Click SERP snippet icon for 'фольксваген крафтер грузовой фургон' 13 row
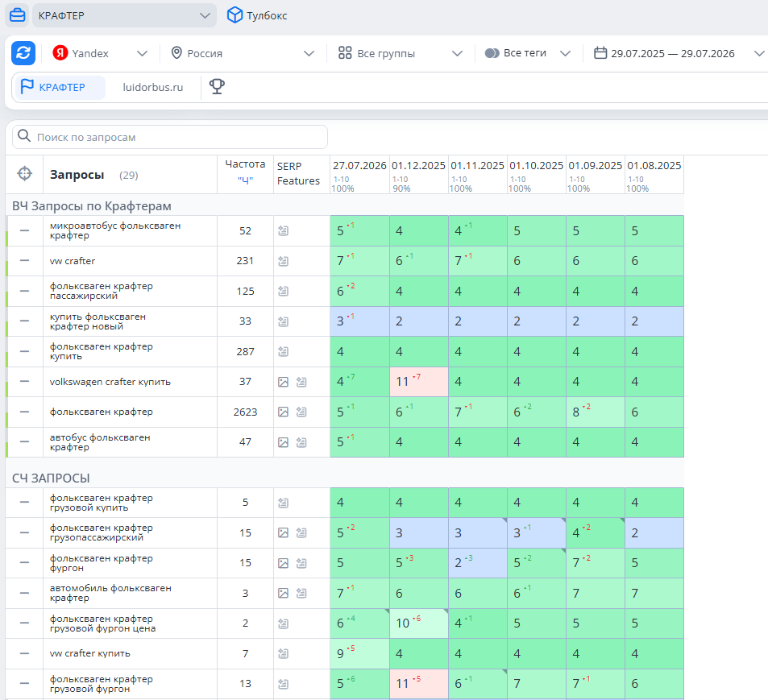 (283, 685)
